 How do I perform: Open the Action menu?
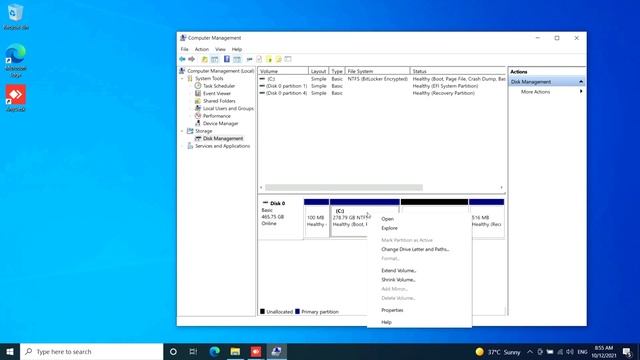click(202, 49)
